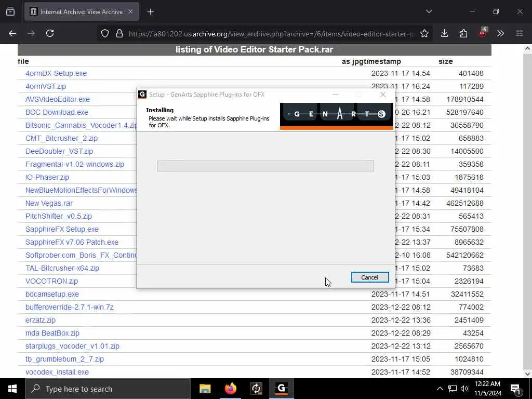532x399 pixels.
Task: Open the VOCOTRON.zip link
Action: pos(51,281)
